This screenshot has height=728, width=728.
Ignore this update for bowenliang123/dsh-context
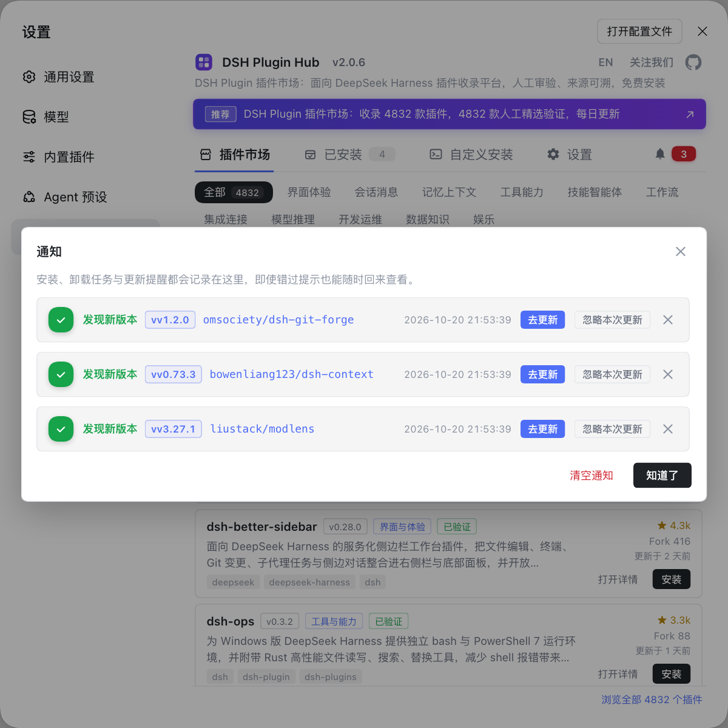[612, 374]
